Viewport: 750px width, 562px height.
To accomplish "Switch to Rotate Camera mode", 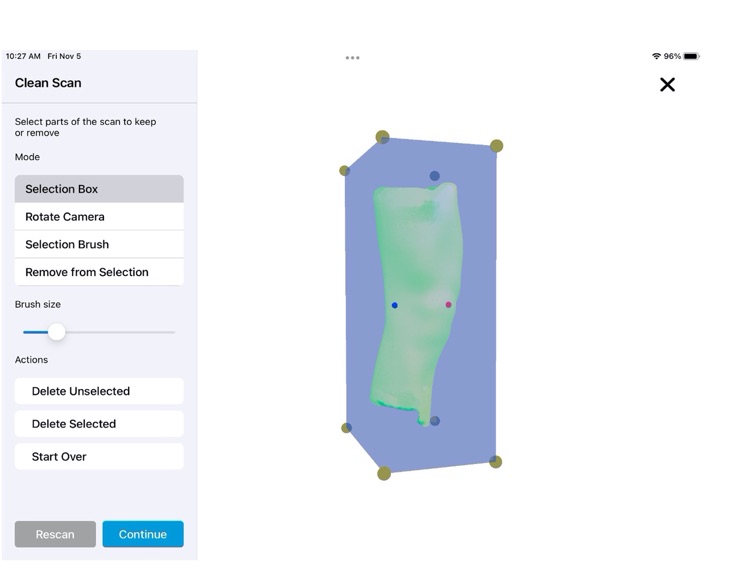I will pyautogui.click(x=99, y=217).
